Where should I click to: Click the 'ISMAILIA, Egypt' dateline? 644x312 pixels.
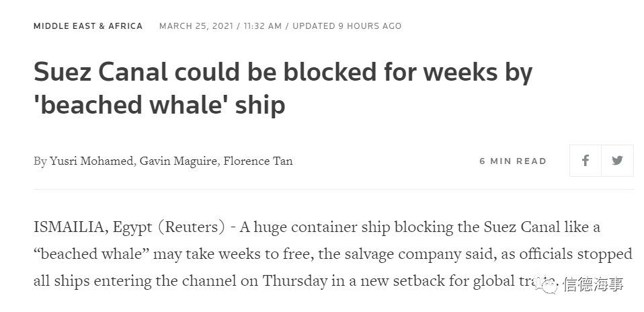93,227
